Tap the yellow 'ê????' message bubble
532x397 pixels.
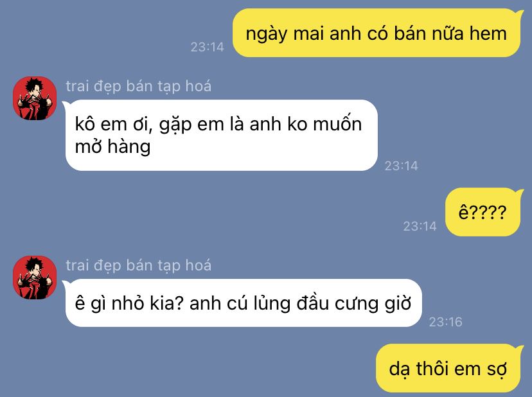click(483, 212)
